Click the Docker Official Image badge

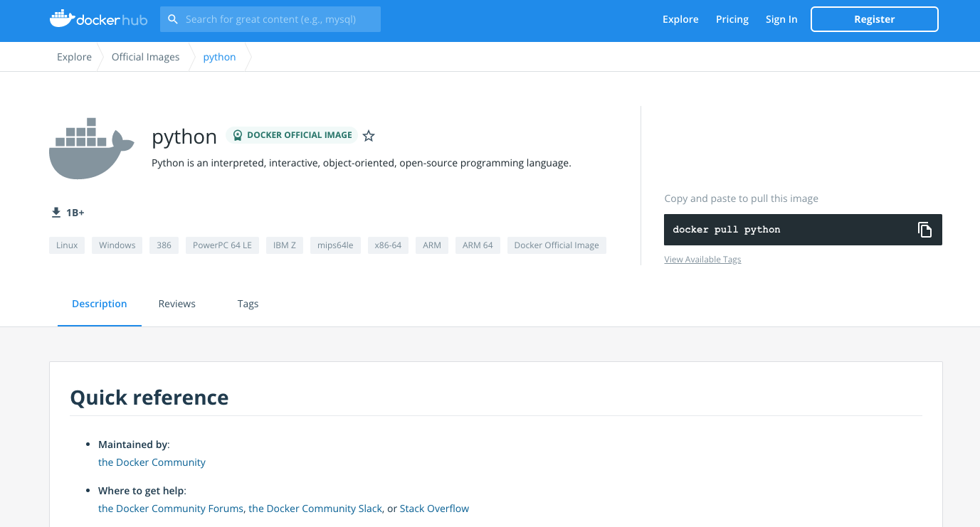pos(292,135)
